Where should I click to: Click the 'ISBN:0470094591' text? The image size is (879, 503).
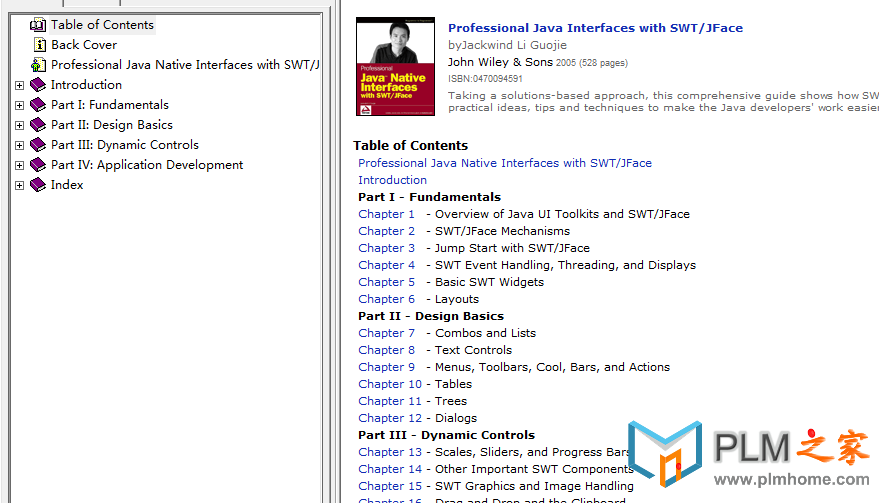pyautogui.click(x=485, y=79)
